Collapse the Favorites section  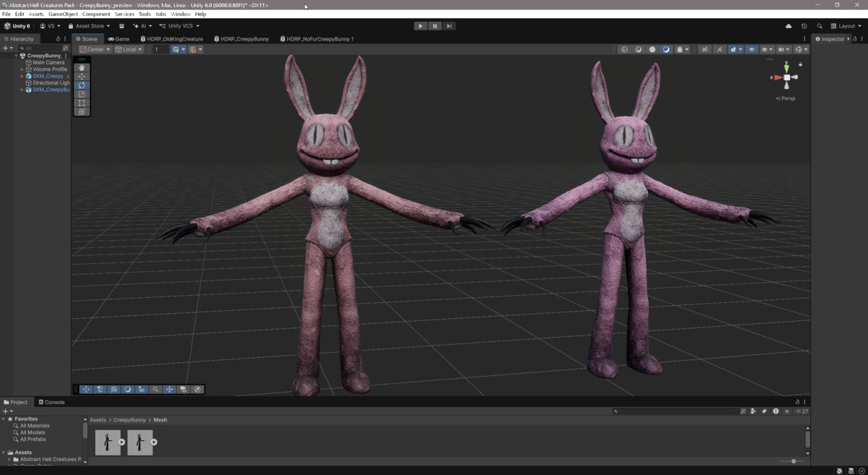4,419
